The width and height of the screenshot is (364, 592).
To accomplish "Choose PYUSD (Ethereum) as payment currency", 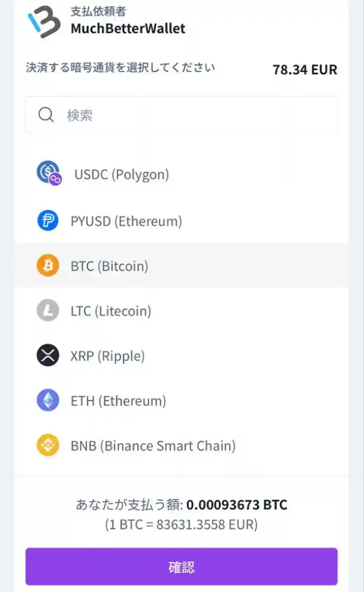I will tap(126, 222).
